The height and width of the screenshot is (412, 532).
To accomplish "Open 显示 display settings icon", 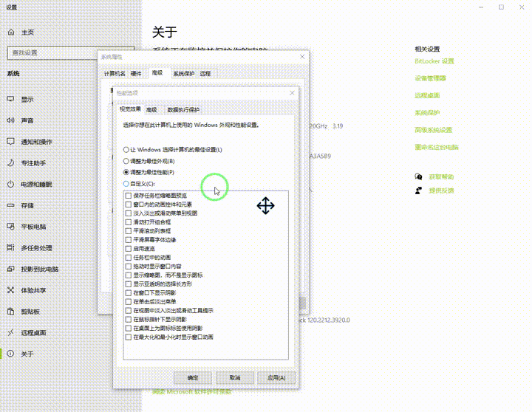I will [x=11, y=99].
